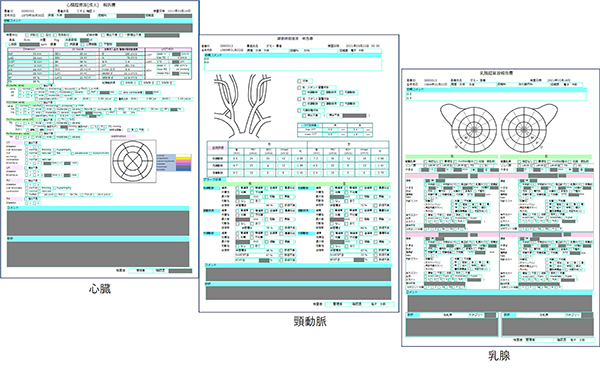The width and height of the screenshot is (600, 369).
Task: Click the white diagnosis comment box in carotid report
Action: 293,64
